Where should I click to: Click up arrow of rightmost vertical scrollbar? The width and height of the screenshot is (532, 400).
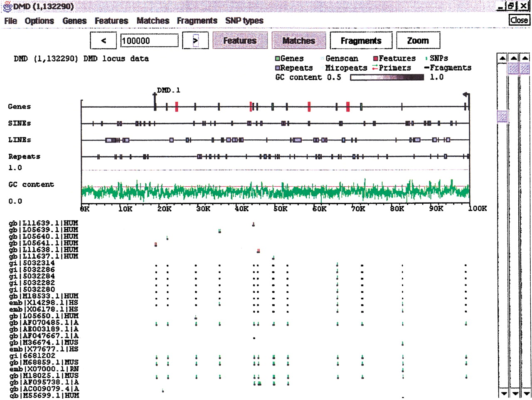[525, 59]
